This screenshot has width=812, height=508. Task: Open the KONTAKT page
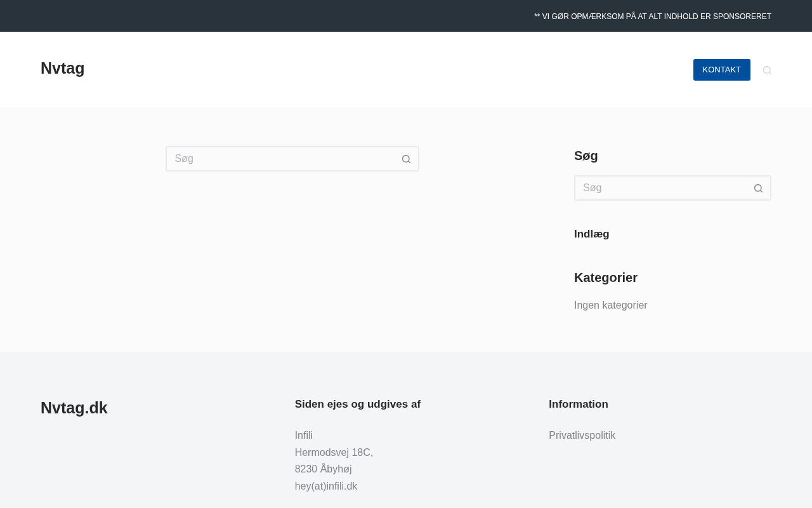[721, 70]
